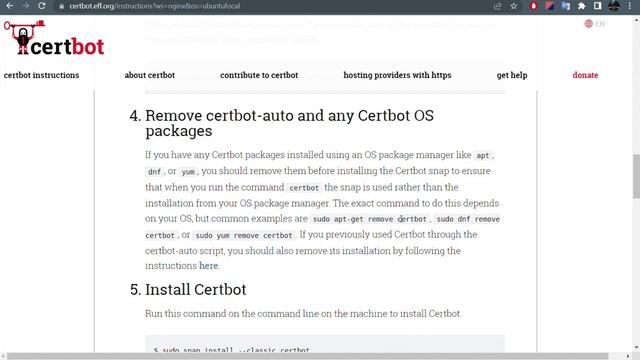The width and height of the screenshot is (640, 360).
Task: Click the 'Install Certbot' heading
Action: point(196,289)
